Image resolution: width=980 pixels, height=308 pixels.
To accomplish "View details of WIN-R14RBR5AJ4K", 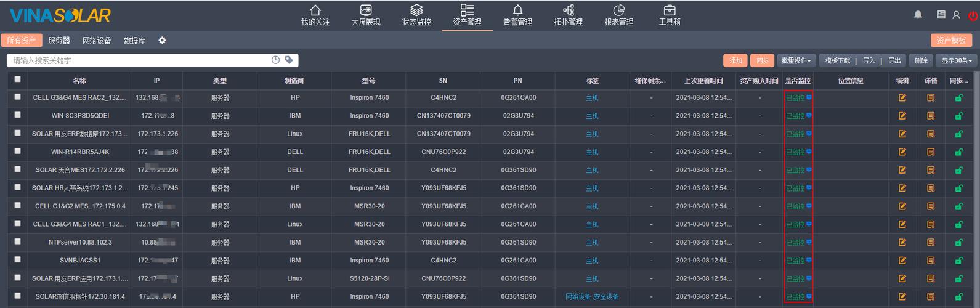I will pyautogui.click(x=931, y=152).
